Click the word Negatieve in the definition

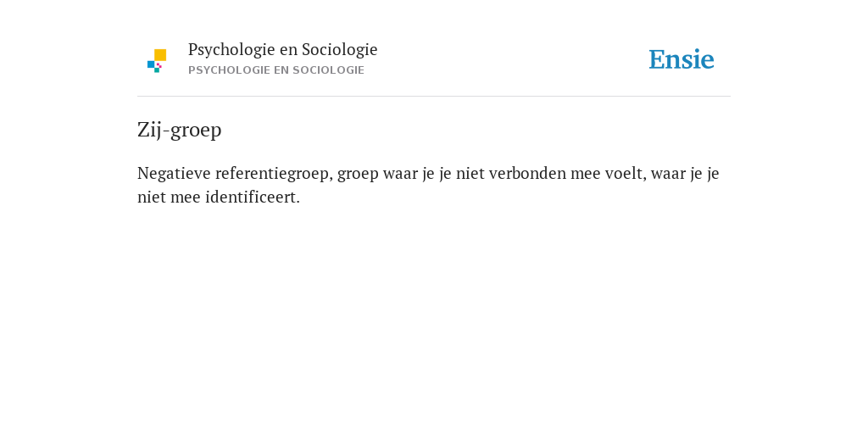(174, 173)
